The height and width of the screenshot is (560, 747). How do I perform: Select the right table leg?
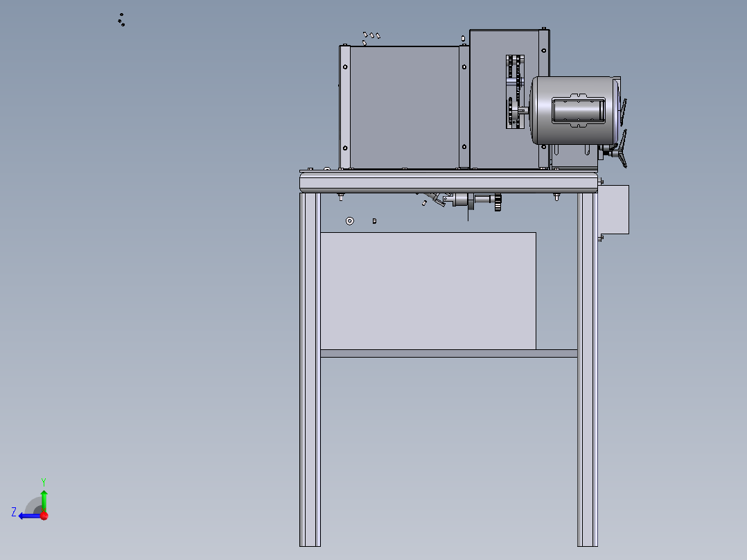(x=588, y=369)
